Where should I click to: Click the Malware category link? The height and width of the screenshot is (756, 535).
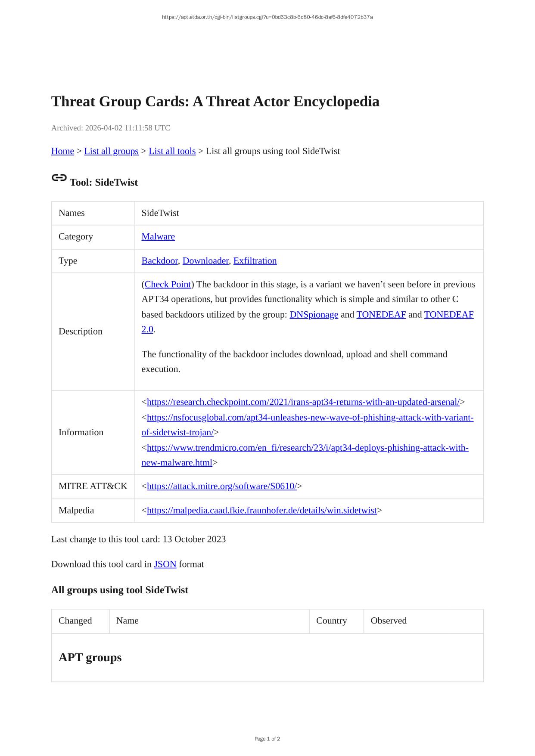click(158, 237)
